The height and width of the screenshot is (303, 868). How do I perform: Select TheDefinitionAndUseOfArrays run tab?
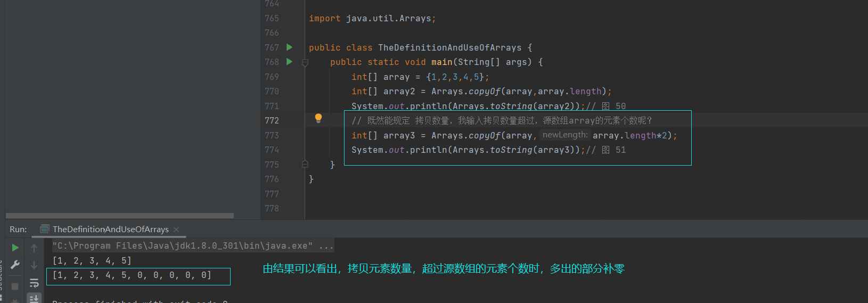(110, 230)
